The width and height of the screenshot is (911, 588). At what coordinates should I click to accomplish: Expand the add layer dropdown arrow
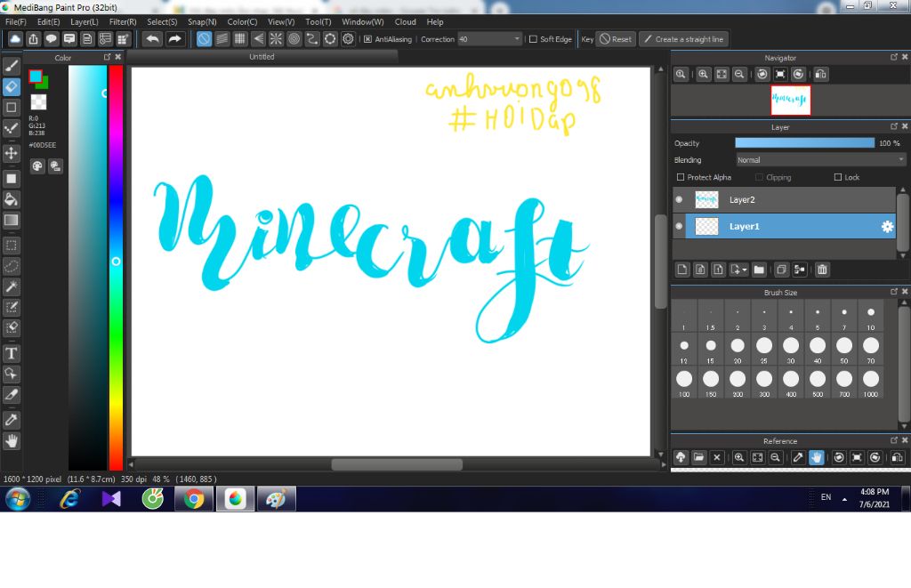745,270
